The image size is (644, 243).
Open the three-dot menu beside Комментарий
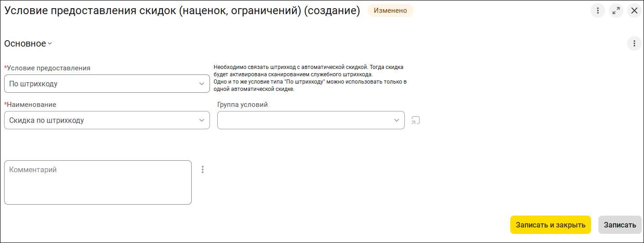tap(203, 169)
